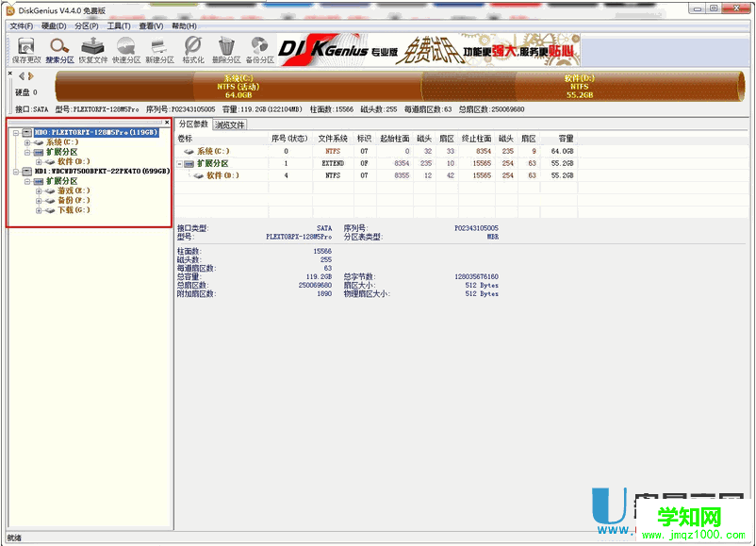Go to next disk with right arrow
This screenshot has height=546, width=756.
[31, 75]
